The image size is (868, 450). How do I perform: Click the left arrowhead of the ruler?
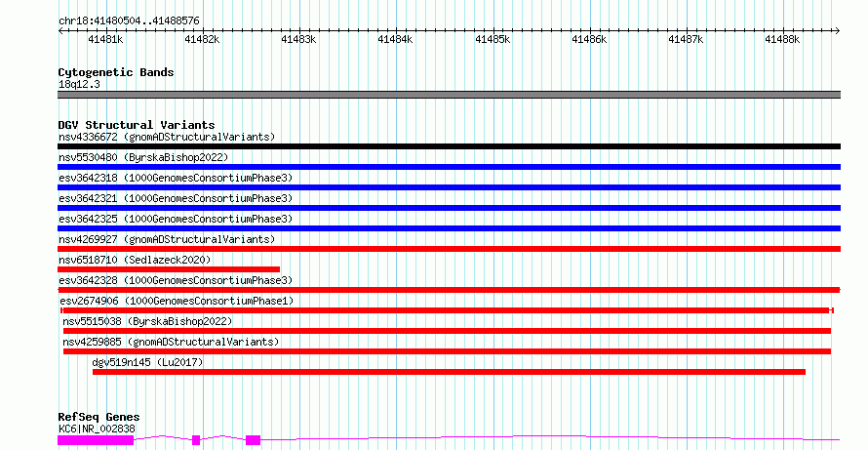(60, 31)
